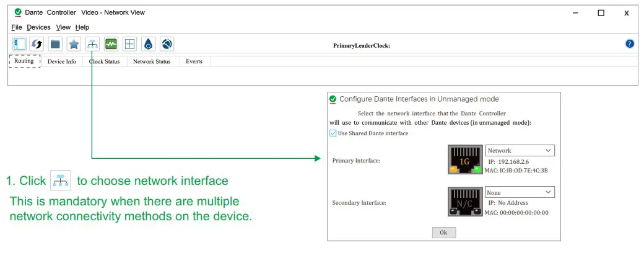Click the Primary Interface label
The height and width of the screenshot is (255, 644).
[356, 161]
